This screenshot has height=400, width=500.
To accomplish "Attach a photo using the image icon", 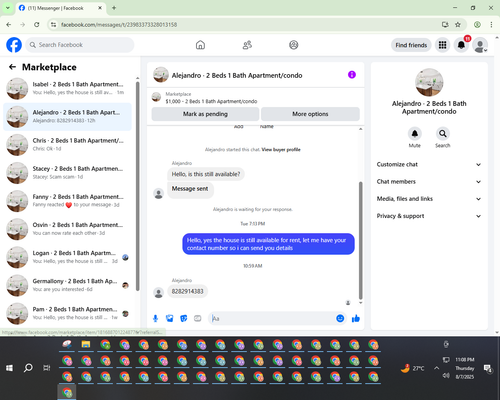I will coord(170,319).
